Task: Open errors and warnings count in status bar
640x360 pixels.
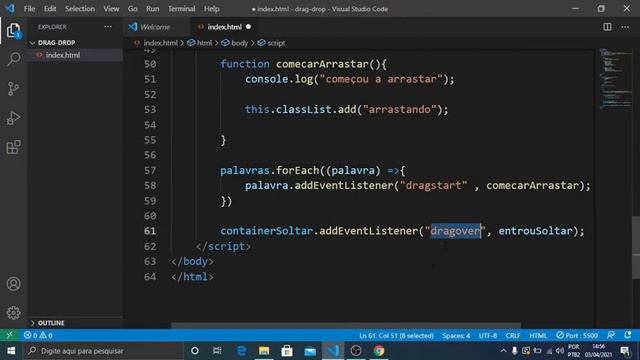Action: (38, 335)
